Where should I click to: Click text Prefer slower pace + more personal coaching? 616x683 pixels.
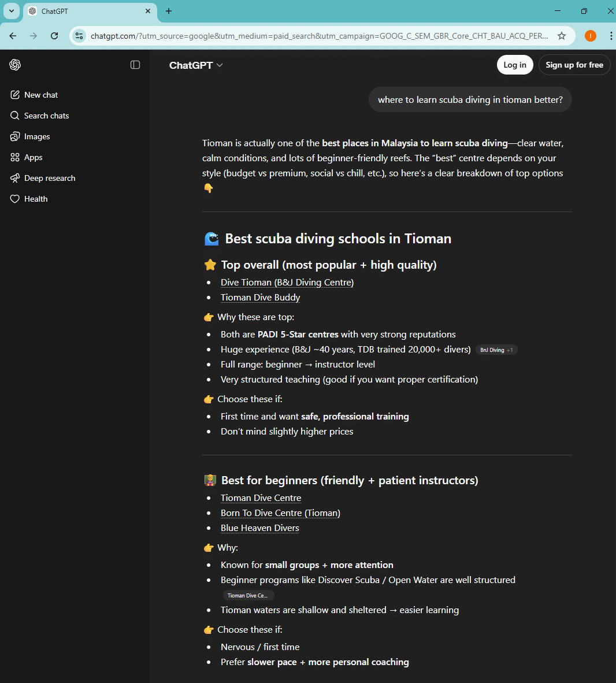[314, 662]
